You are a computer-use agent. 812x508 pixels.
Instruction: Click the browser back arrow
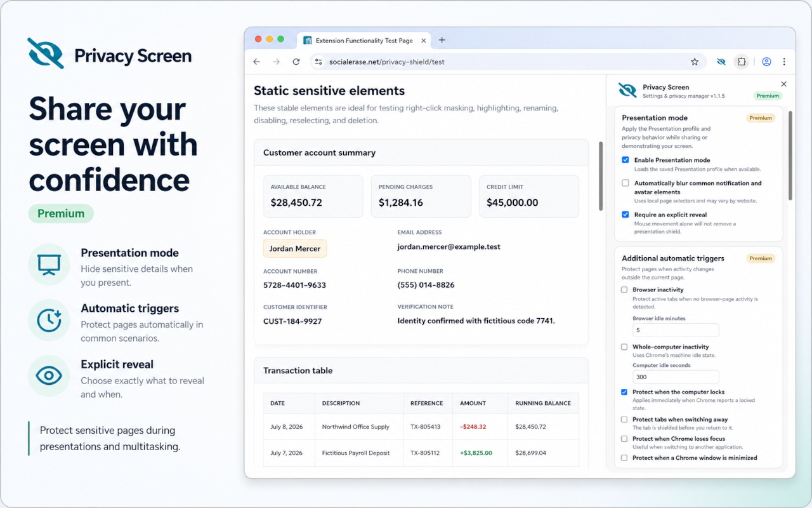click(x=256, y=62)
